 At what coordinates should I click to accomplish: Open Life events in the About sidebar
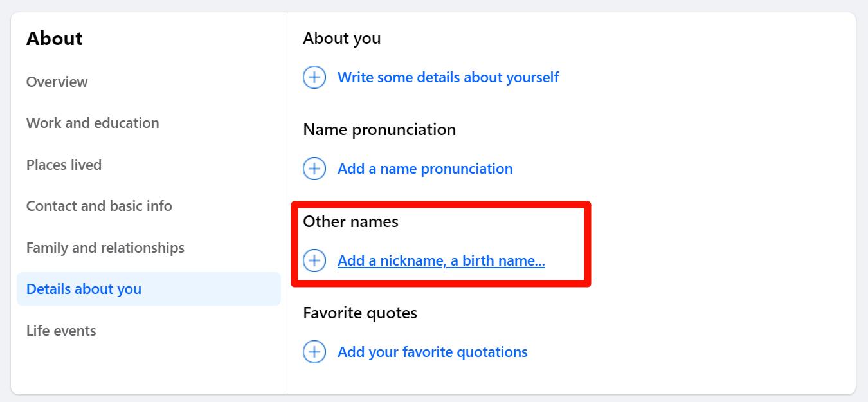pyautogui.click(x=61, y=331)
